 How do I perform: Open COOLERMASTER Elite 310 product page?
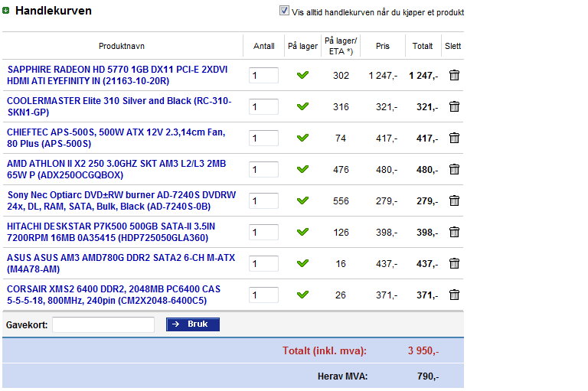pos(119,106)
